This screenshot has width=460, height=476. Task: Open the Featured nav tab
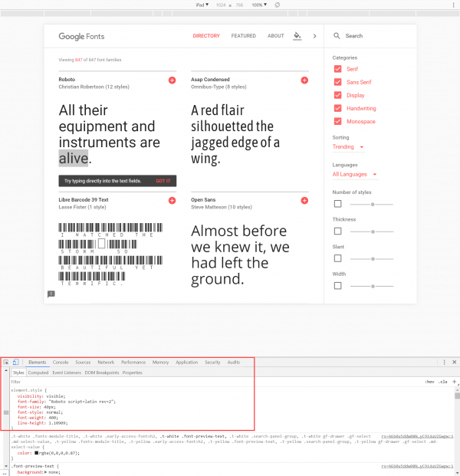[x=244, y=36]
